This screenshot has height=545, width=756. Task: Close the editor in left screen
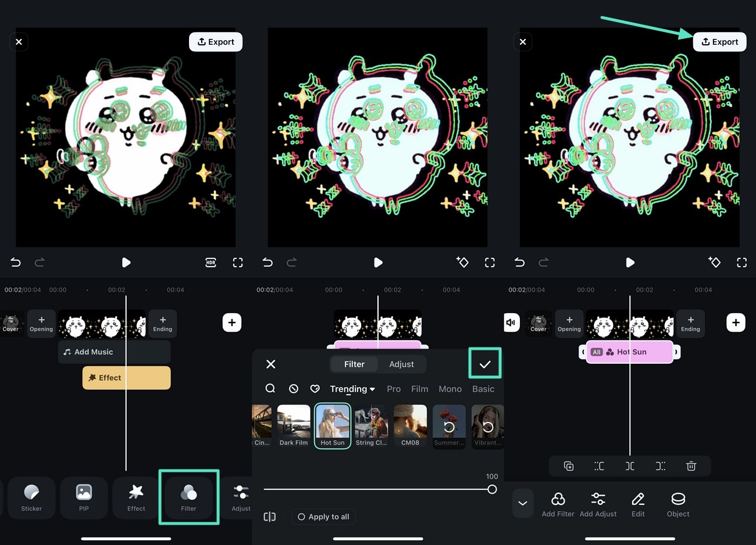(x=19, y=42)
